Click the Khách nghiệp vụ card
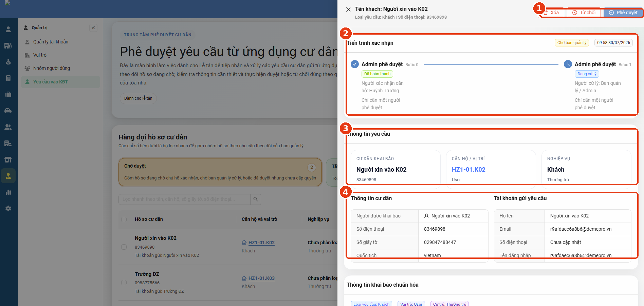 (586, 169)
